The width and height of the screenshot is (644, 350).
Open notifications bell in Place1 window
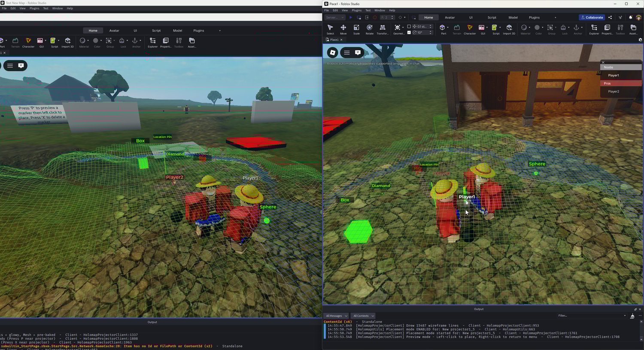coord(631,18)
